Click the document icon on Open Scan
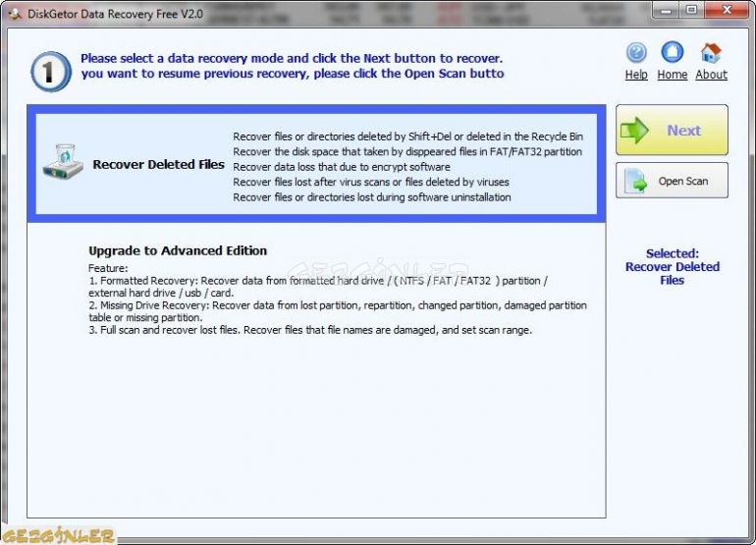The width and height of the screenshot is (756, 545). coord(635,181)
